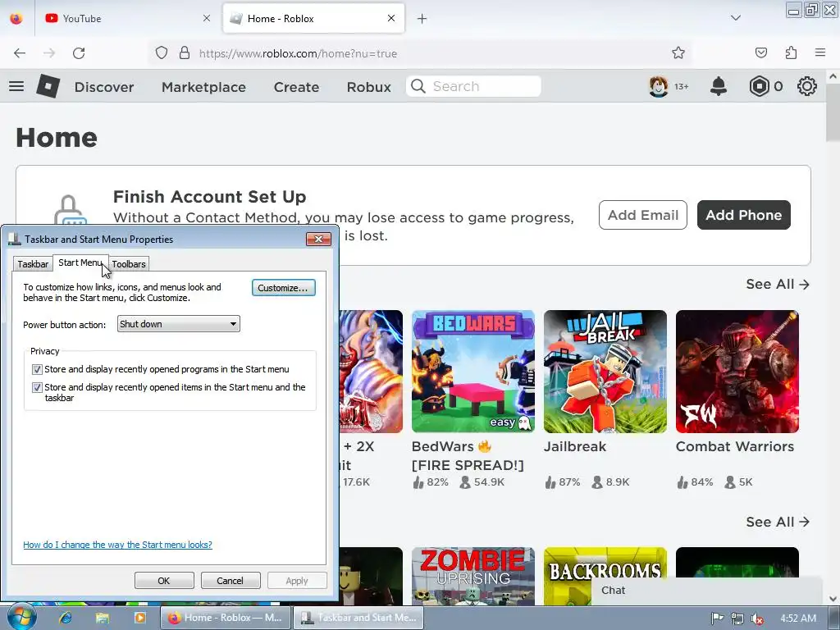840x630 pixels.
Task: Switch to the Toolbars tab
Action: [x=129, y=264]
